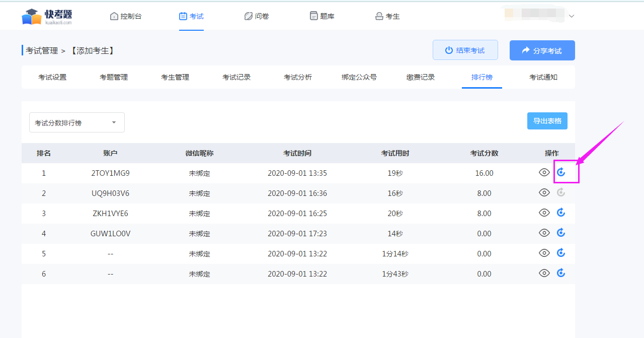The height and width of the screenshot is (338, 644).
Task: Click the score 16.00 cell
Action: [x=484, y=173]
